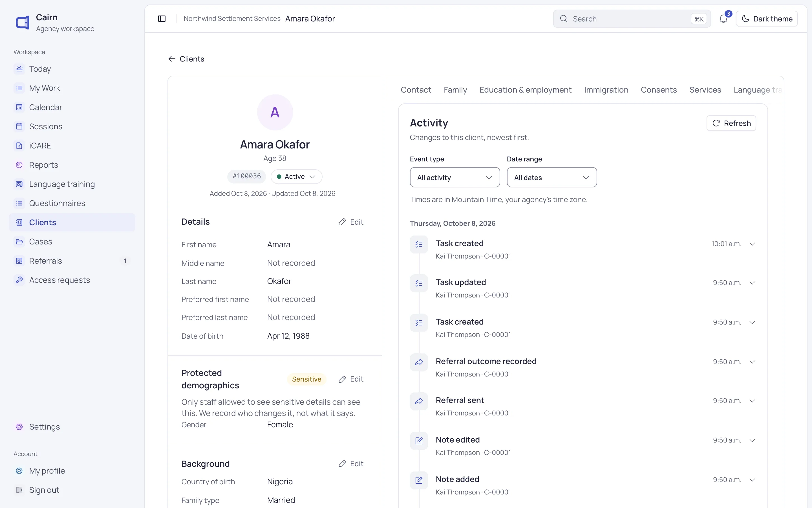Open the Consents tab
Image resolution: width=812 pixels, height=508 pixels.
point(659,90)
